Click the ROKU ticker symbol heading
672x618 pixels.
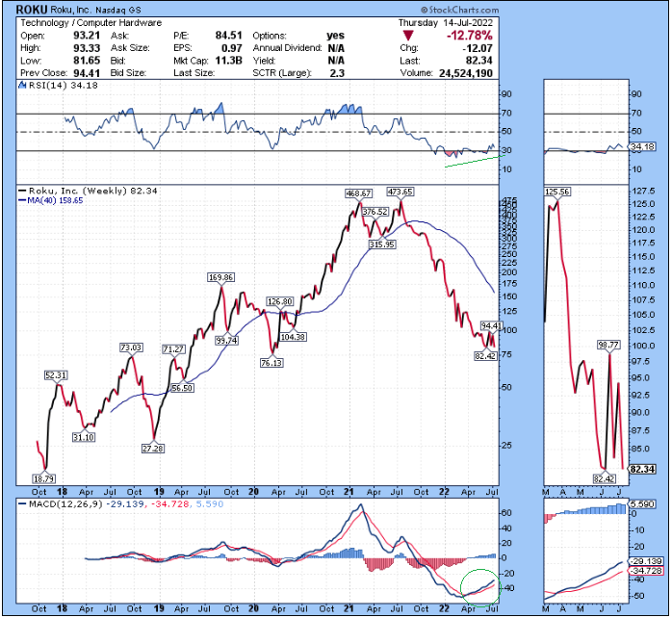click(x=32, y=10)
